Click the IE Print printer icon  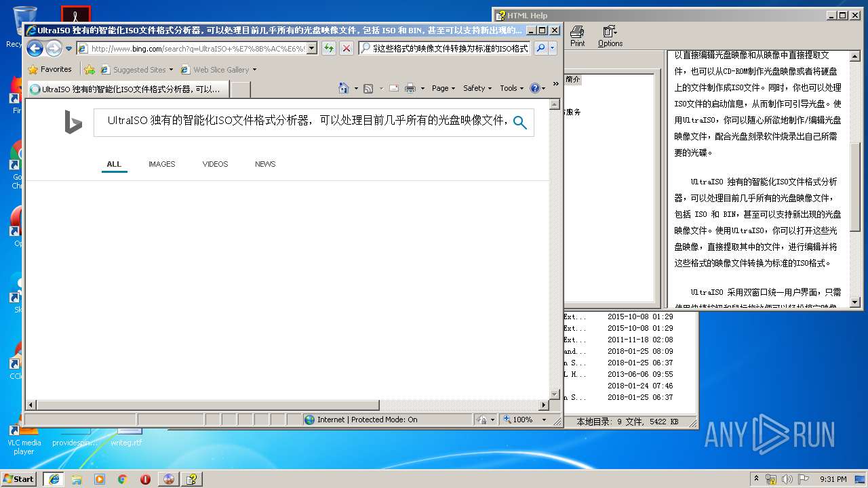[x=410, y=88]
